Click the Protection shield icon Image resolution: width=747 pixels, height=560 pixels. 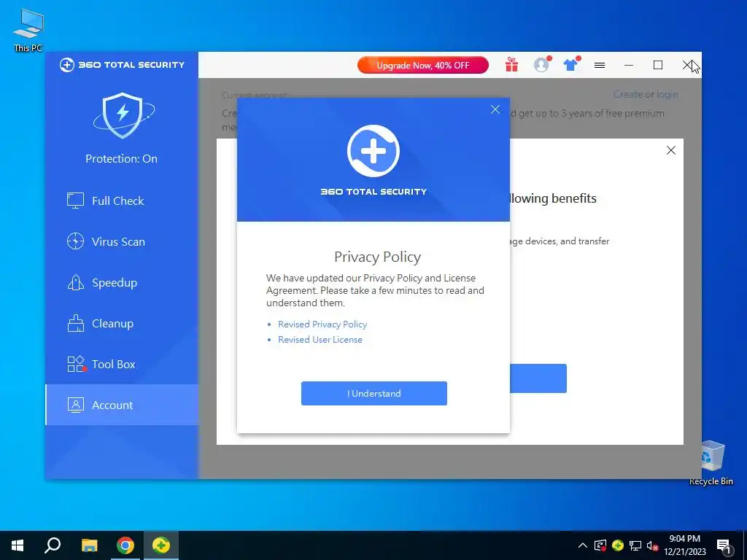(x=123, y=116)
